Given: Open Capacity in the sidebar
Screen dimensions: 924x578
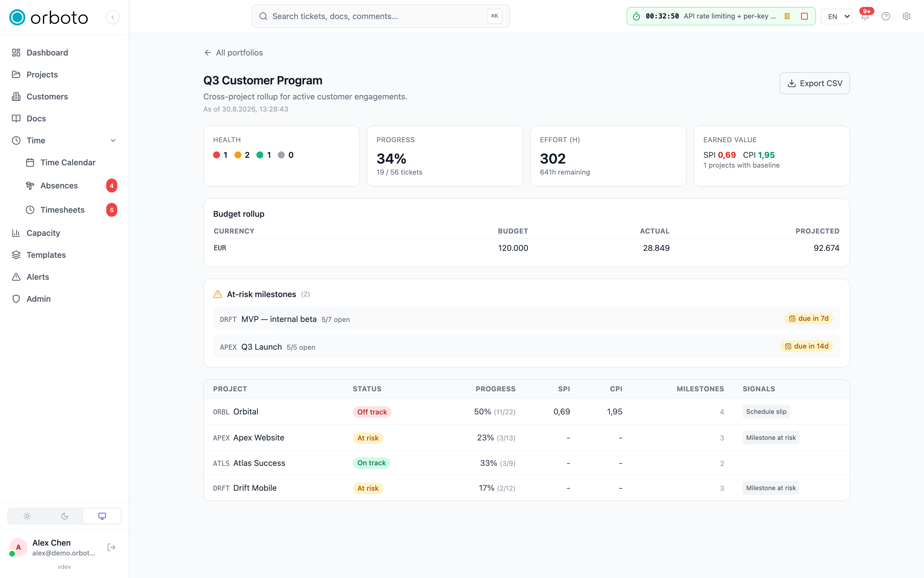Looking at the screenshot, I should click(x=64, y=233).
